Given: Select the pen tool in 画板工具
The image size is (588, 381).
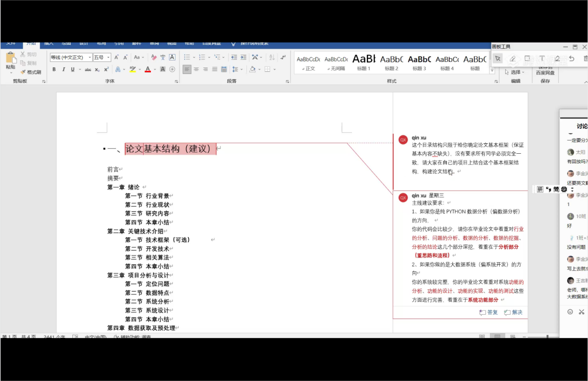Looking at the screenshot, I should point(512,59).
